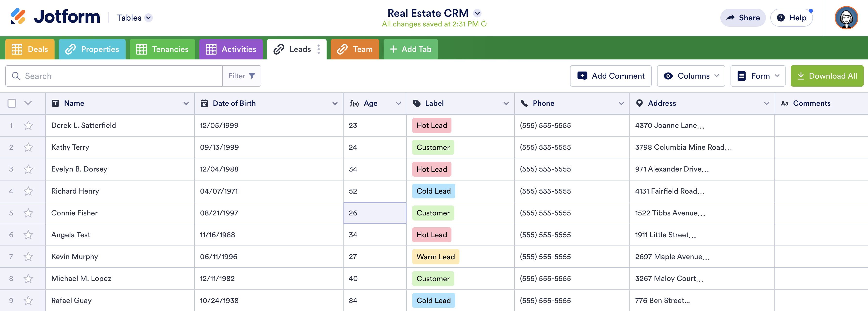Star the Kathy Terry row
The image size is (868, 311).
tap(28, 147)
